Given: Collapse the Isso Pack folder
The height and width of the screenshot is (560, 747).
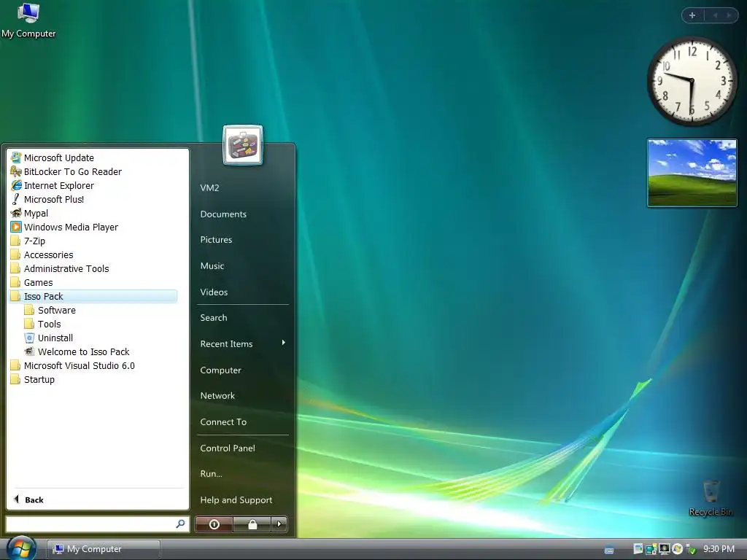Looking at the screenshot, I should tap(93, 296).
